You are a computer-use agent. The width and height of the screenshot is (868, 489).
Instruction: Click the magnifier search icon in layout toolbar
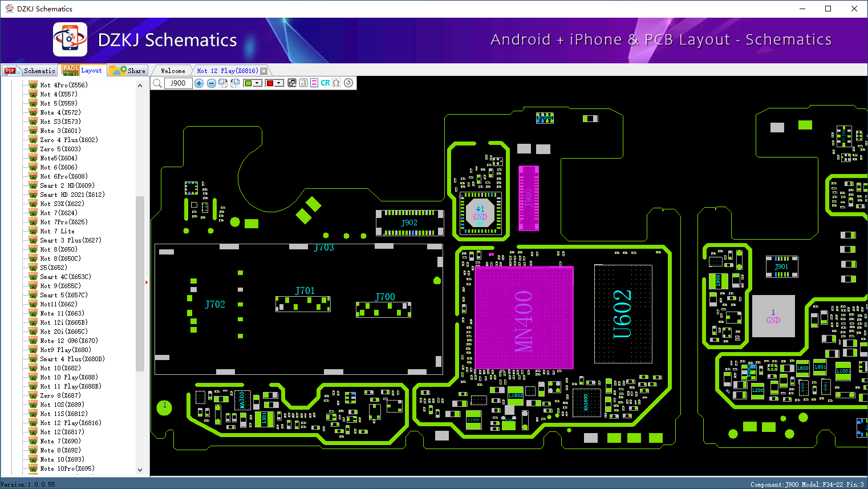coord(157,83)
